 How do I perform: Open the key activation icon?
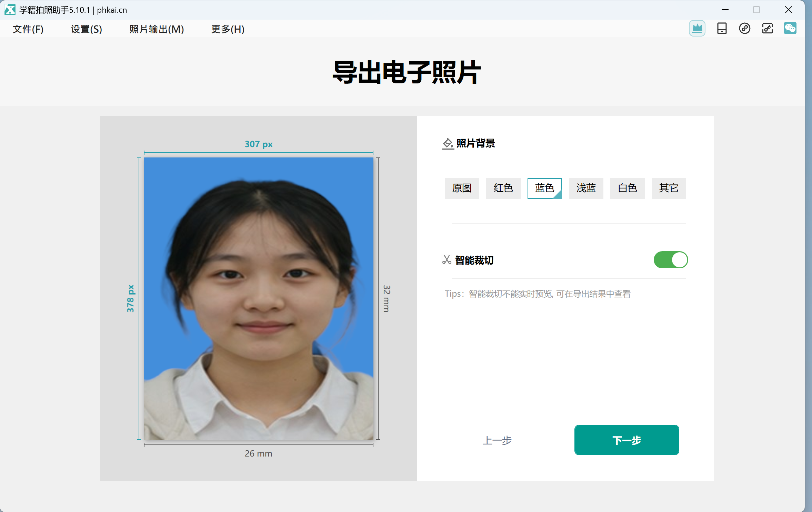click(767, 28)
